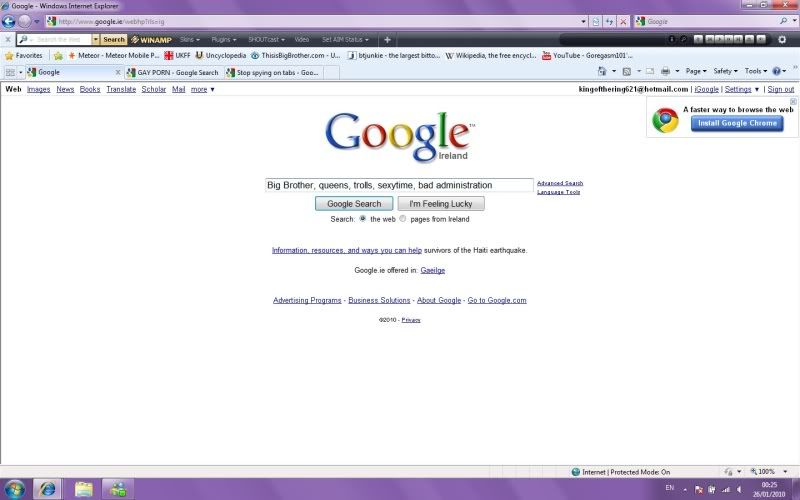Stop loading with the red X icon

click(623, 21)
